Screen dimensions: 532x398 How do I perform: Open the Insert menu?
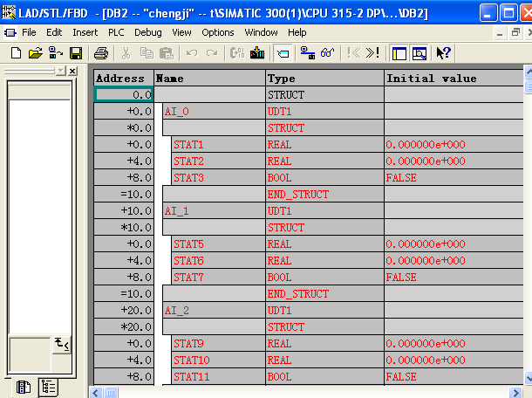[x=85, y=32]
